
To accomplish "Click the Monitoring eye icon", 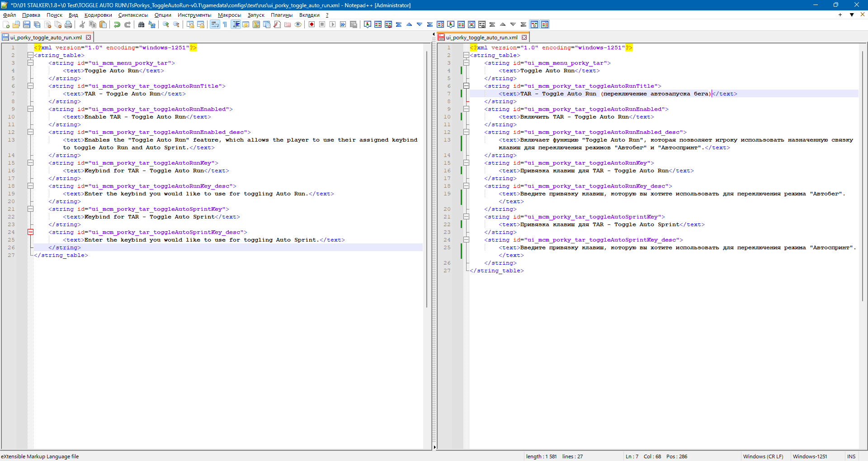I will coord(298,24).
